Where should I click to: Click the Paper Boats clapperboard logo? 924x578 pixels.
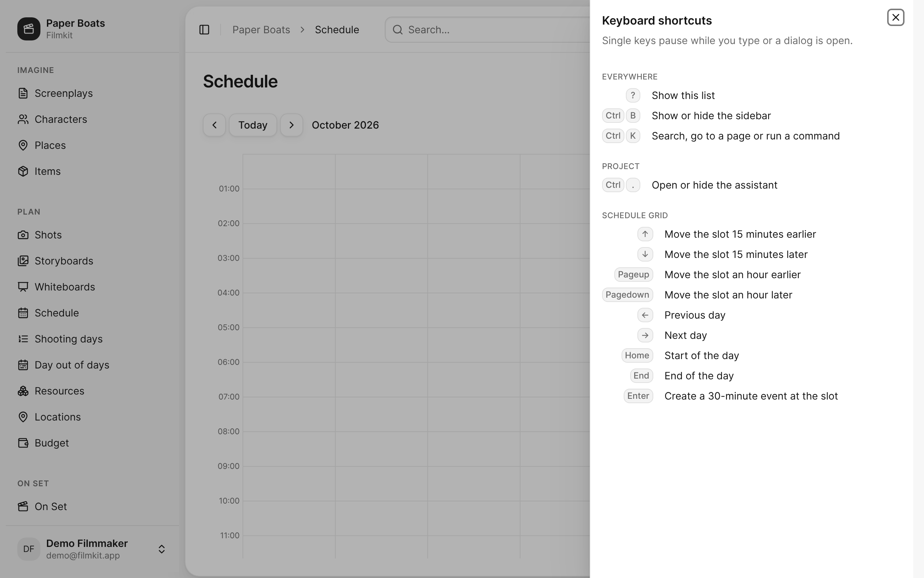coord(29,29)
